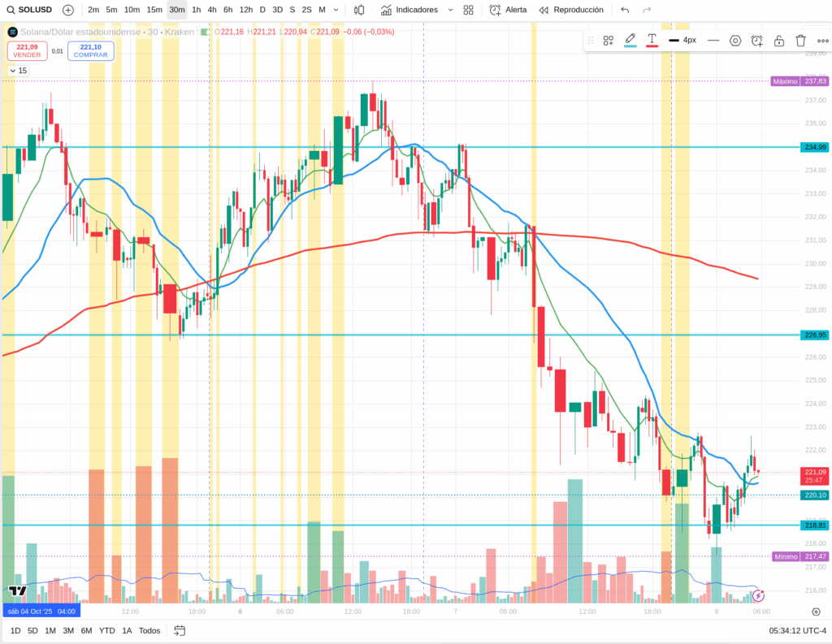The image size is (832, 644).
Task: Add symbol to compare with plus icon
Action: pyautogui.click(x=68, y=10)
